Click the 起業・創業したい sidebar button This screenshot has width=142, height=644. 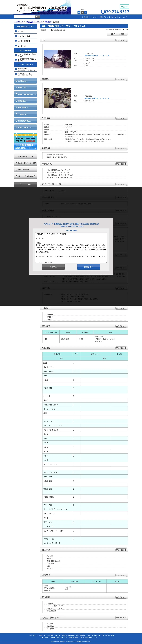point(25,108)
